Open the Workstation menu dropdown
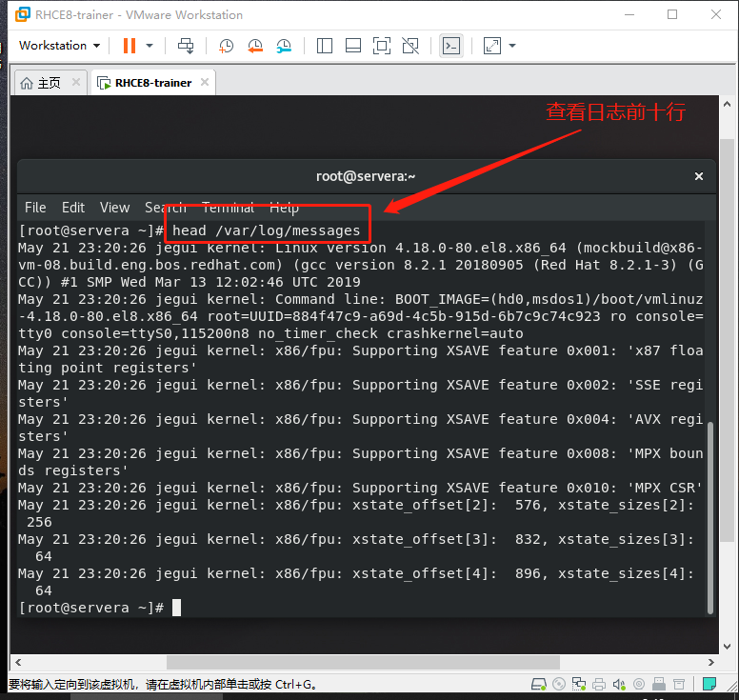The height and width of the screenshot is (700, 739). point(59,46)
